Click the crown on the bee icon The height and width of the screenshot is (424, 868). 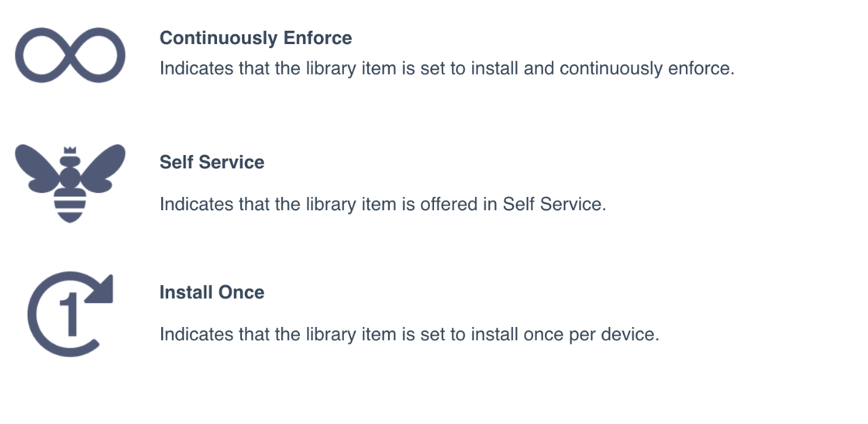pos(70,150)
